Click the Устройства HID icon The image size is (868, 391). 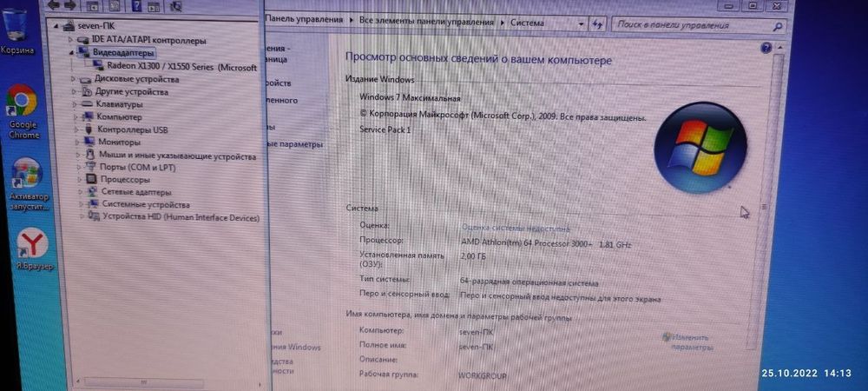[94, 217]
